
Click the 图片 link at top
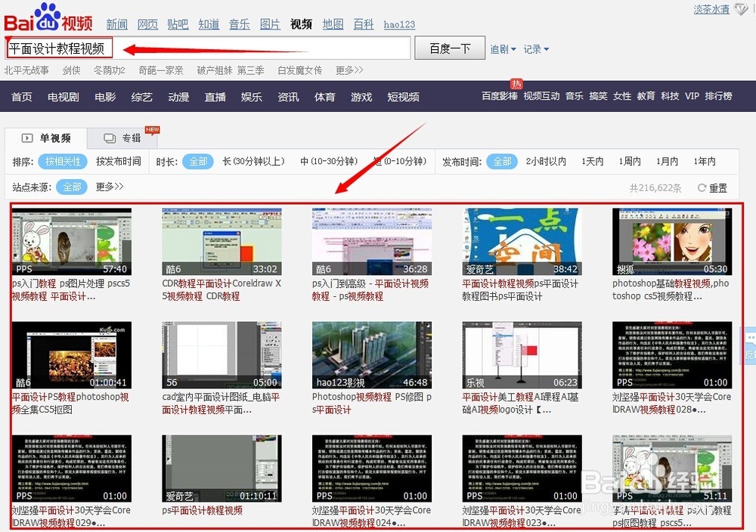coord(270,24)
